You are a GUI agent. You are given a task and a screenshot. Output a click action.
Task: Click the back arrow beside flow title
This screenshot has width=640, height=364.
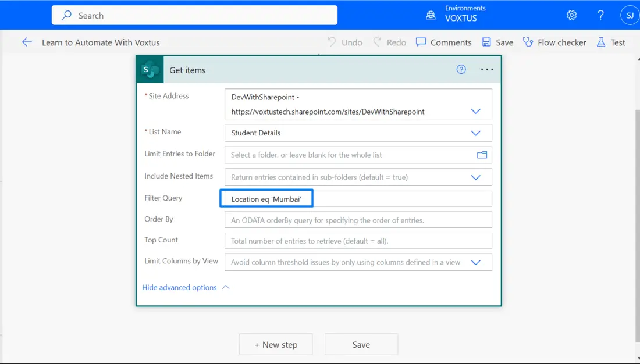[x=27, y=42]
